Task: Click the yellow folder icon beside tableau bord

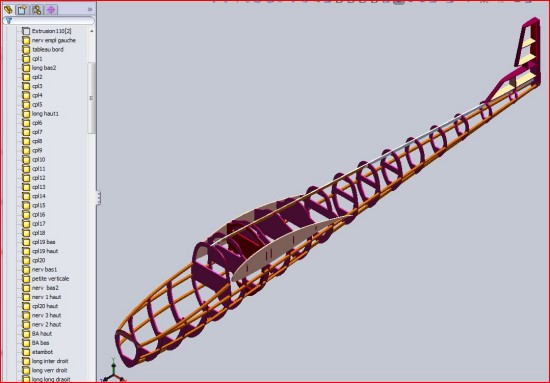Action: [26, 49]
